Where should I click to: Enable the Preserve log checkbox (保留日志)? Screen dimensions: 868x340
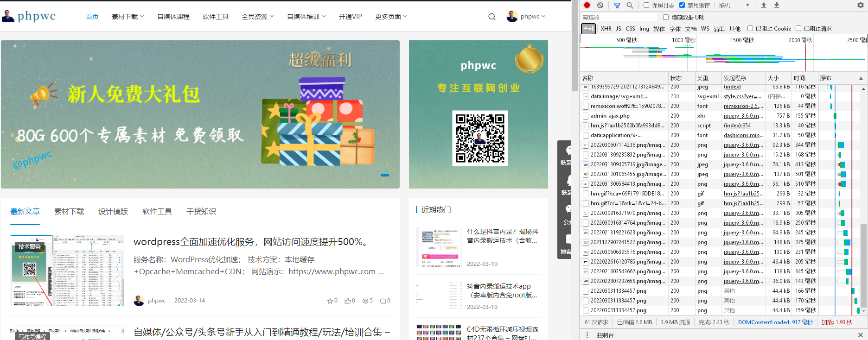646,5
